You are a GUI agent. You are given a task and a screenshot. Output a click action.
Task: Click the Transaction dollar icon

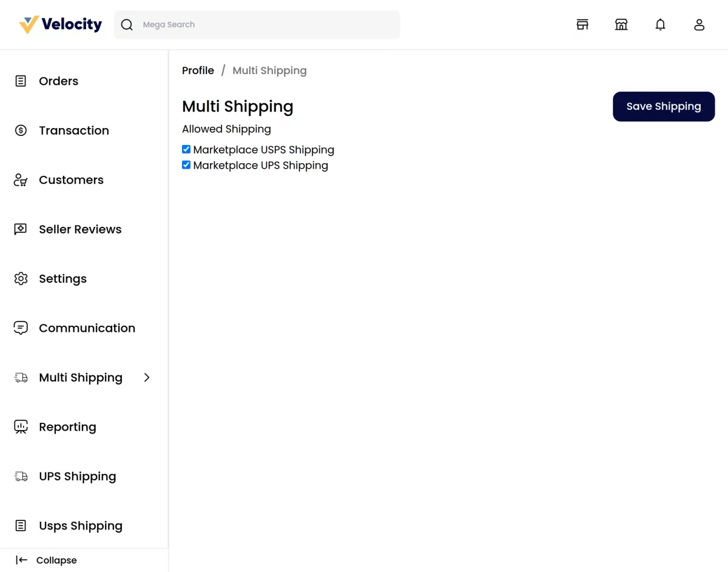pyautogui.click(x=21, y=130)
